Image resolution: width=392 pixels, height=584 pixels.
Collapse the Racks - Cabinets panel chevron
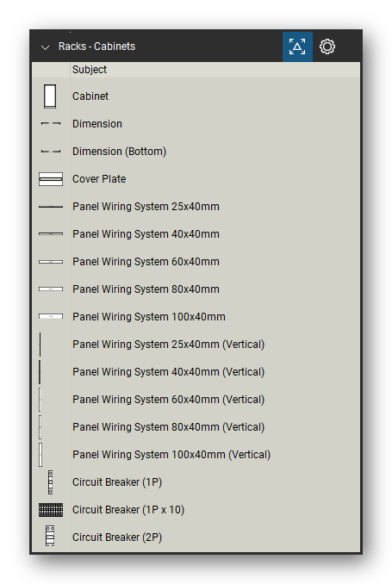45,47
